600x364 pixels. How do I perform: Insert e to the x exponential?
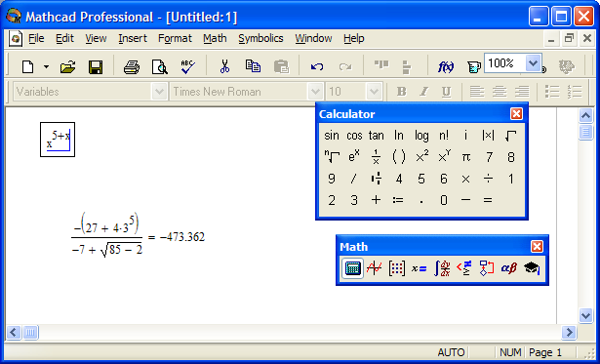pyautogui.click(x=354, y=157)
